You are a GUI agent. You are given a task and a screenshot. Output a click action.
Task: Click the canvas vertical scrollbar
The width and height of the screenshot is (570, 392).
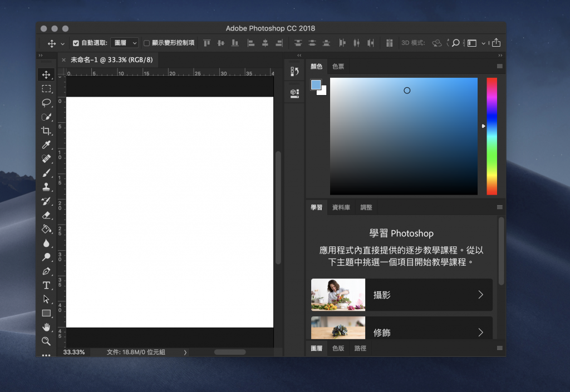(x=278, y=207)
